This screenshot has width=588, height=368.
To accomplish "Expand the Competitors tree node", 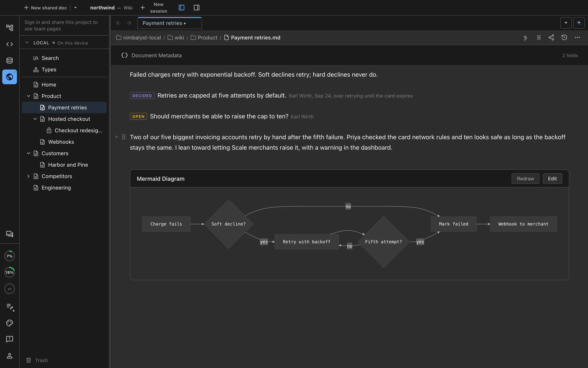I will pyautogui.click(x=28, y=176).
